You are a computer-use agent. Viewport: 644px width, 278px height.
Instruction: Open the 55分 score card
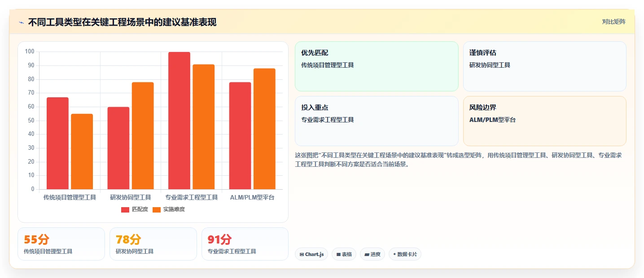click(61, 244)
